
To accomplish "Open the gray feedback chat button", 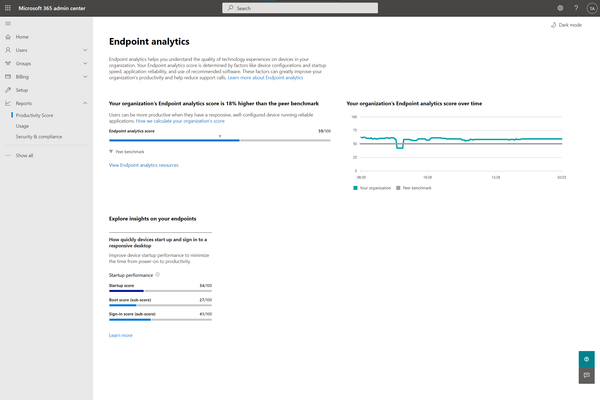I will (x=587, y=376).
